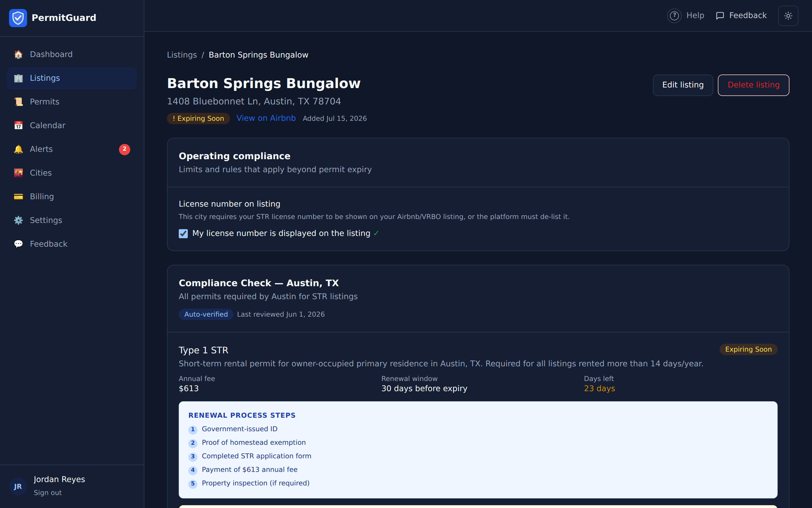The height and width of the screenshot is (508, 812).
Task: Open the Settings page
Action: (x=72, y=220)
